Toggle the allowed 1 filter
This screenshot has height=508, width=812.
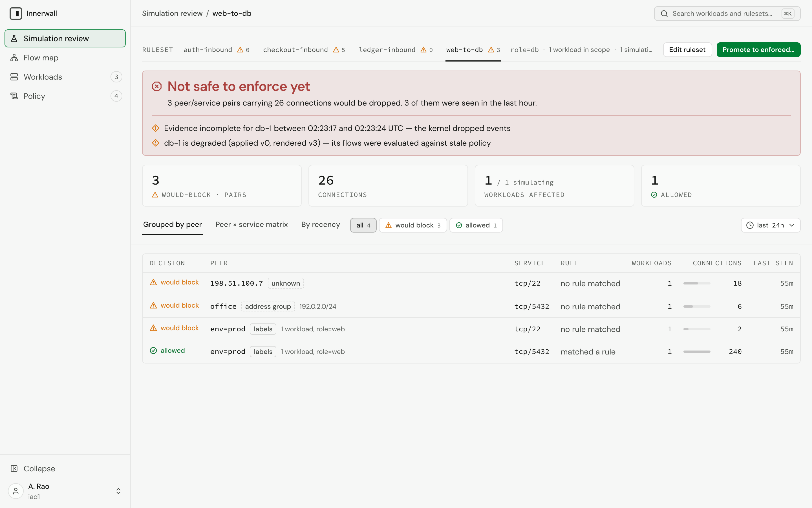(476, 225)
